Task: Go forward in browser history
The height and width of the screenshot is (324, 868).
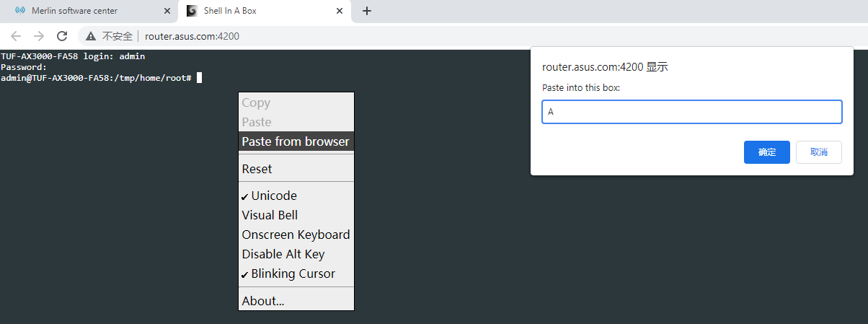Action: point(39,36)
